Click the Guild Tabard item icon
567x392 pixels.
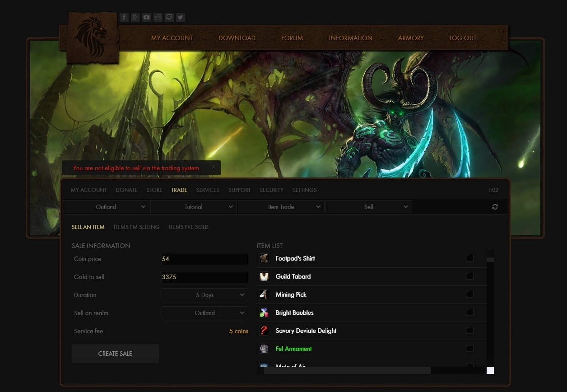(264, 276)
